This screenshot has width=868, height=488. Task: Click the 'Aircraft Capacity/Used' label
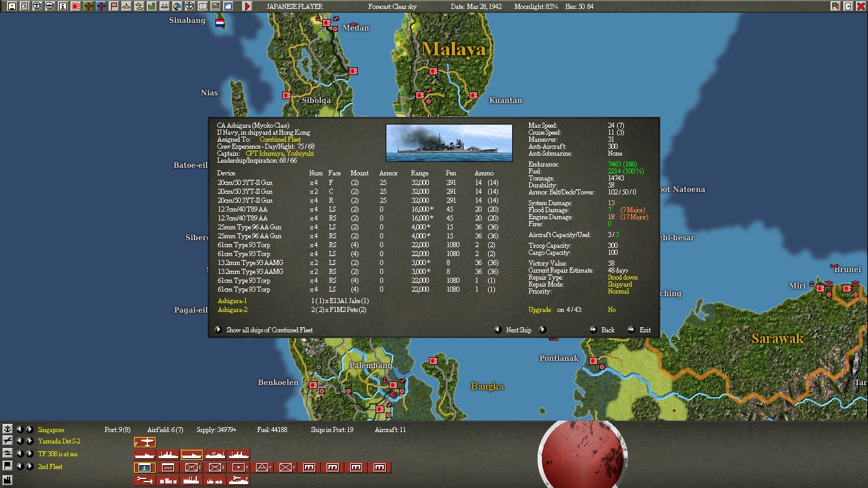click(x=560, y=235)
